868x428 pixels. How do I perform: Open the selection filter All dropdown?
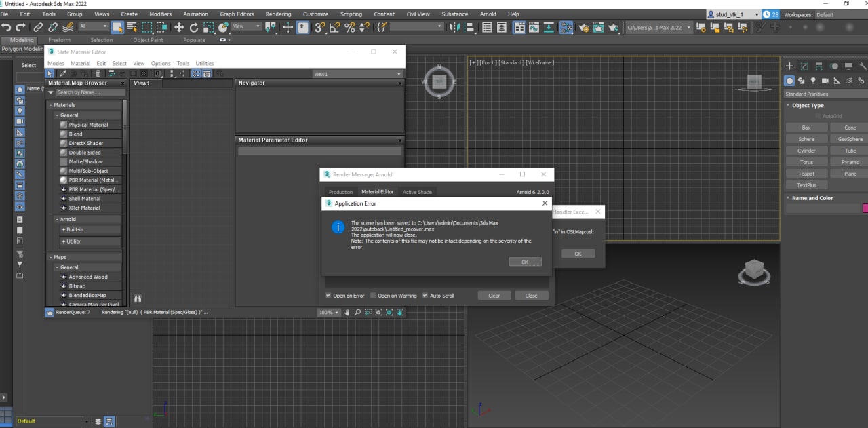point(93,26)
